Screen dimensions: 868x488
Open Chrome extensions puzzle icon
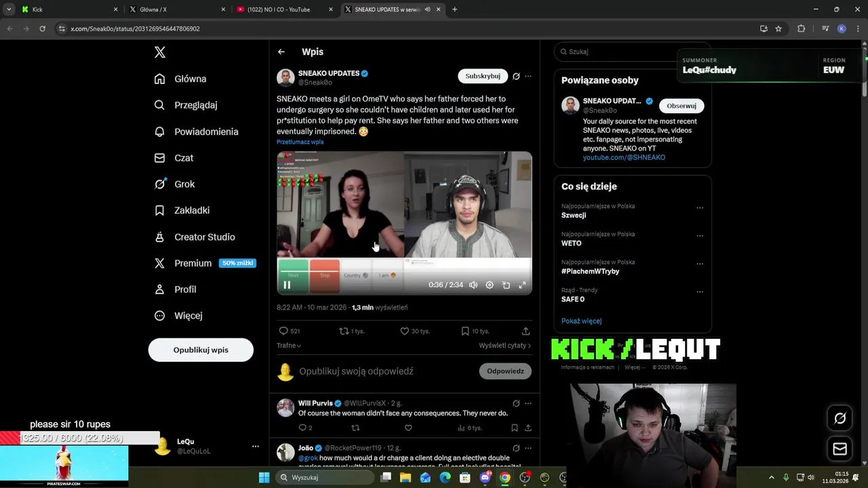pos(801,28)
